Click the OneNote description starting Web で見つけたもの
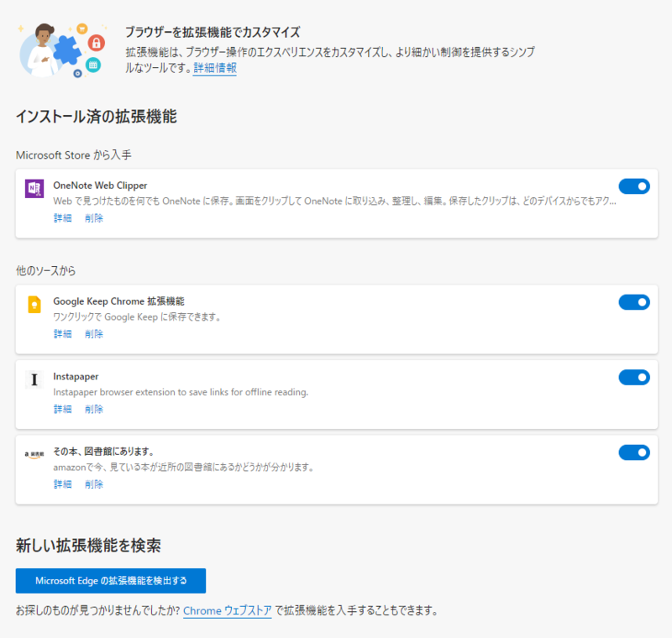 pyautogui.click(x=334, y=201)
